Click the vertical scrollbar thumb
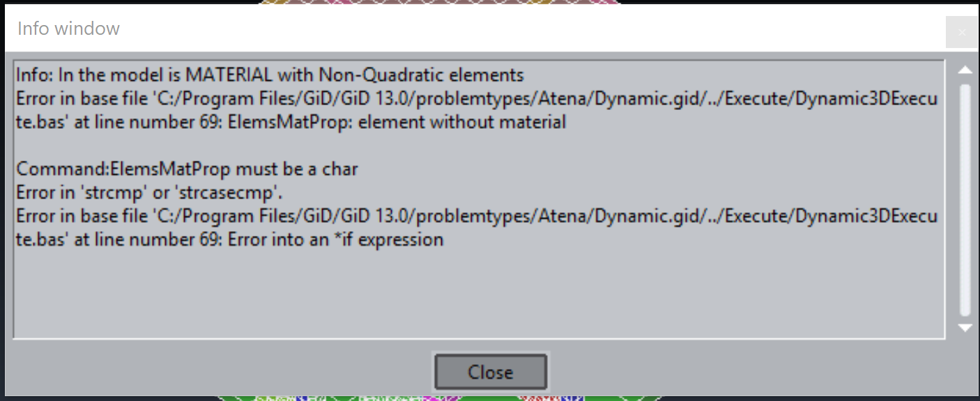This screenshot has height=401, width=980. click(965, 199)
